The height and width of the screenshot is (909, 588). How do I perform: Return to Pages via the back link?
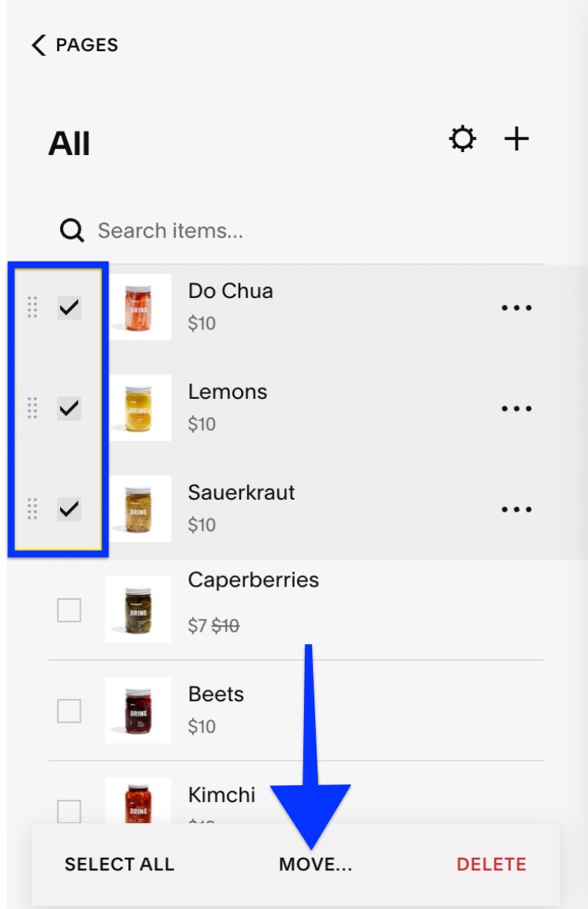coord(87,45)
